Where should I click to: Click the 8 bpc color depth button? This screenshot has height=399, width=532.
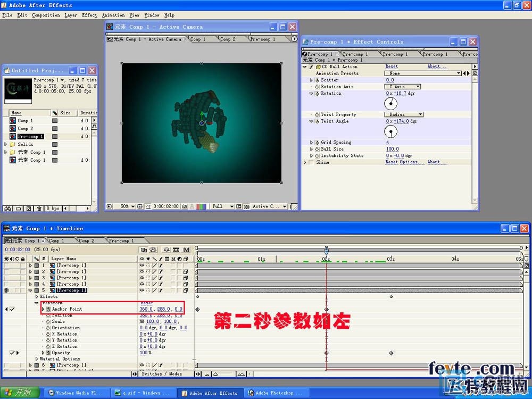pos(53,209)
